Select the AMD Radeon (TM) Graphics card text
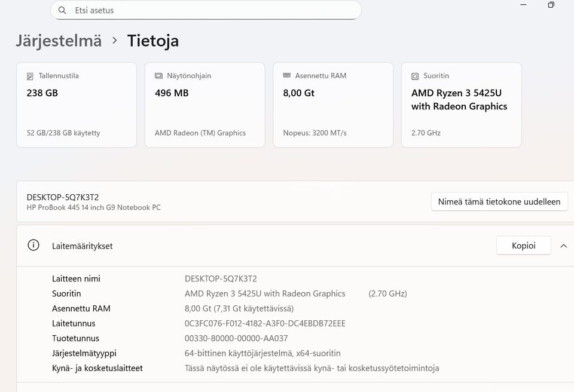This screenshot has width=574, height=392. click(200, 133)
